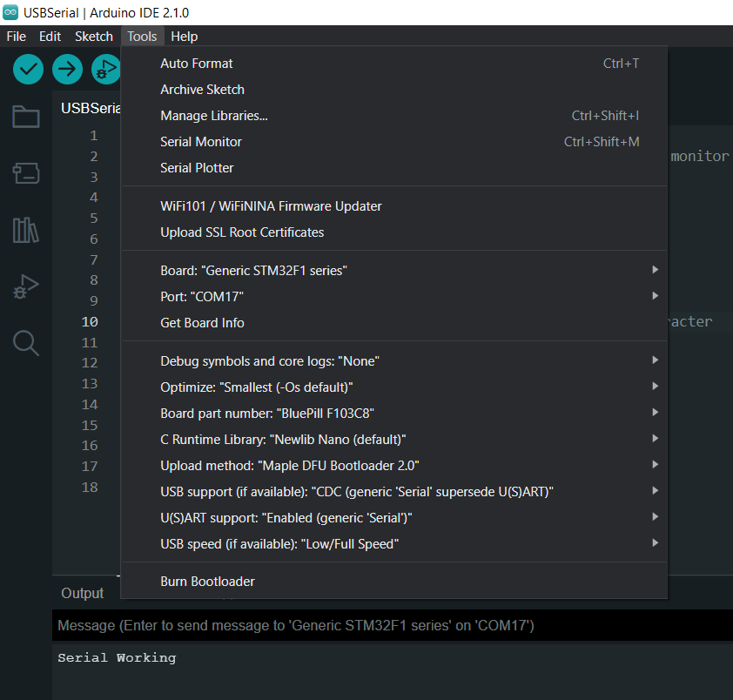Expand C Runtime Library submenu
733x700 pixels.
point(394,440)
